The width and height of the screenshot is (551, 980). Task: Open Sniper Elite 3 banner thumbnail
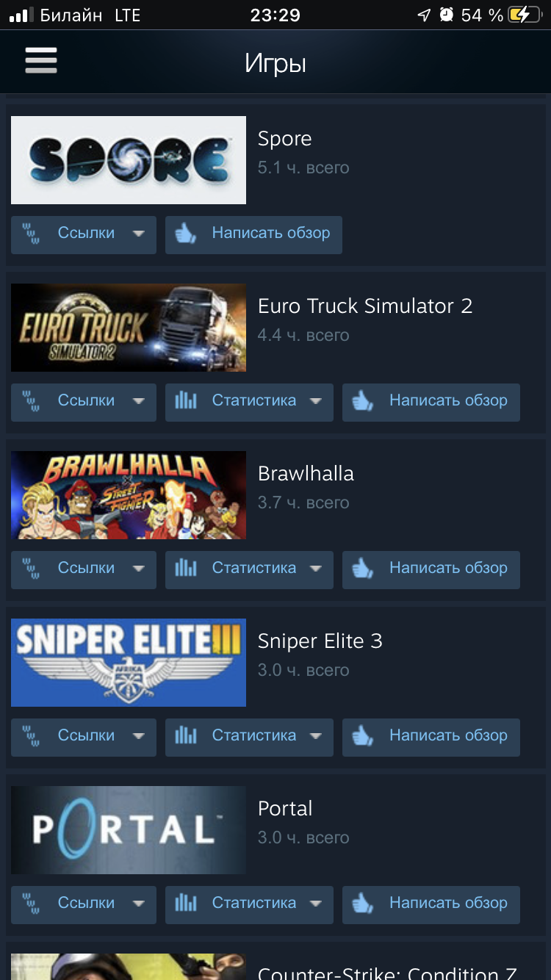pos(129,663)
